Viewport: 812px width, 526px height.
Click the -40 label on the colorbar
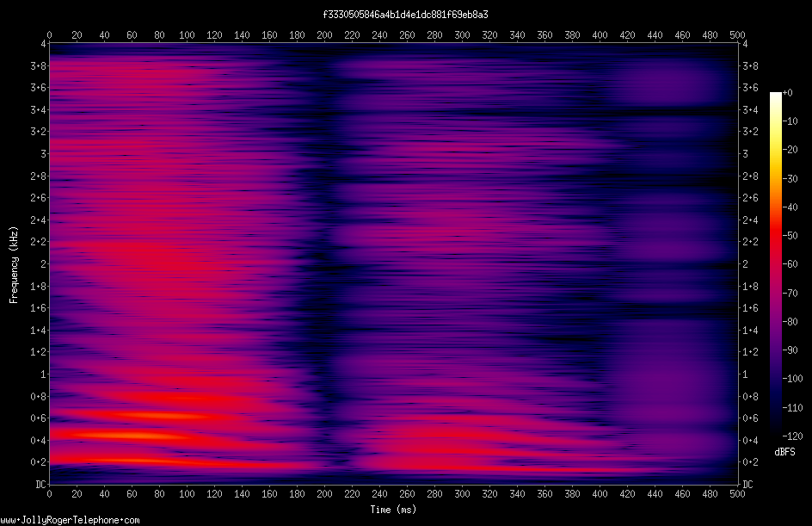coord(790,207)
